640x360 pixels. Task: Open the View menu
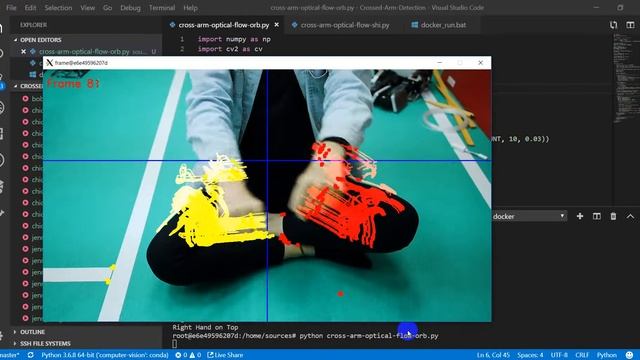tap(87, 8)
